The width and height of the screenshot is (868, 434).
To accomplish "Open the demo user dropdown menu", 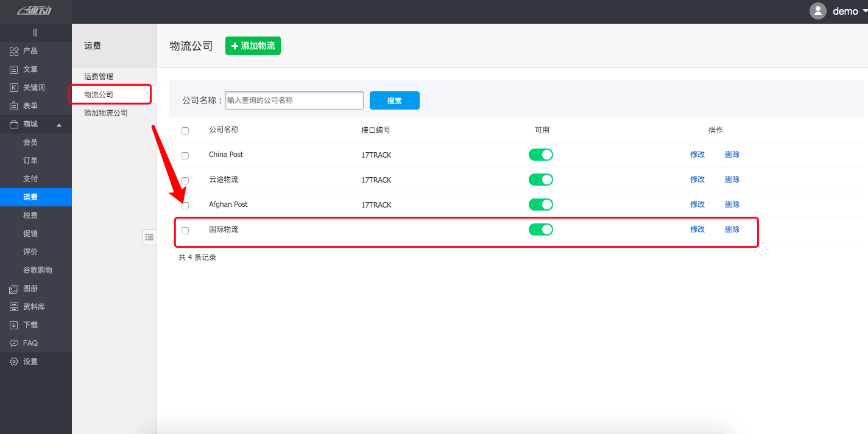I will (838, 11).
